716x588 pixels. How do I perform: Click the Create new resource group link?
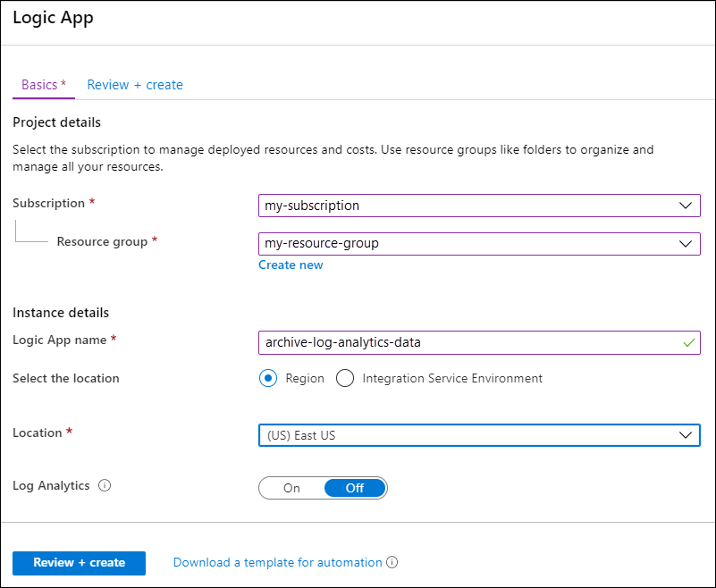click(291, 265)
